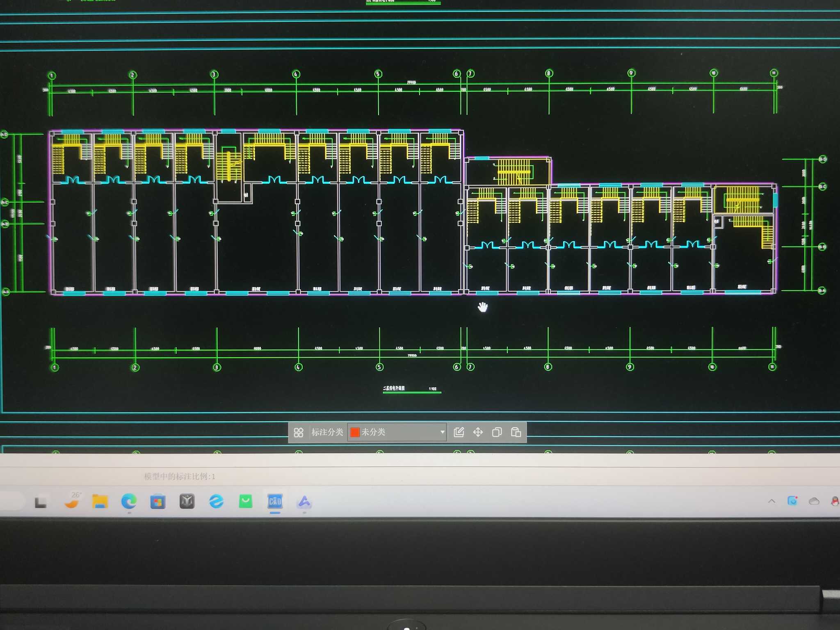This screenshot has width=840, height=630.
Task: Open Microsoft Store from the taskbar
Action: 157,502
